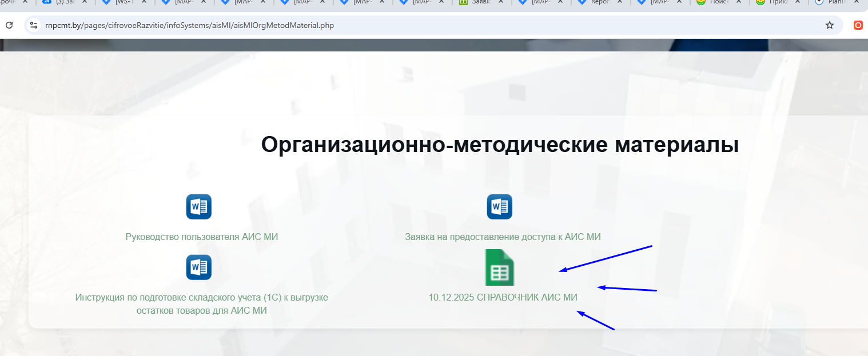Image resolution: width=868 pixels, height=356 pixels.
Task: Click the red extension icon in toolbar
Action: pyautogui.click(x=858, y=25)
